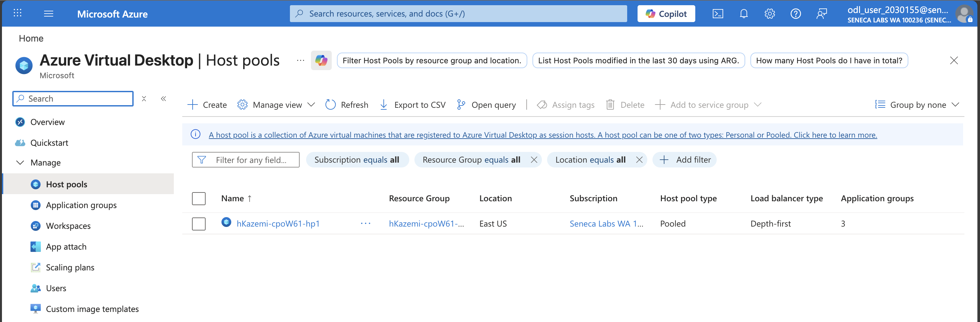980x322 pixels.
Task: Click the Refresh toolbar button
Action: coord(347,105)
